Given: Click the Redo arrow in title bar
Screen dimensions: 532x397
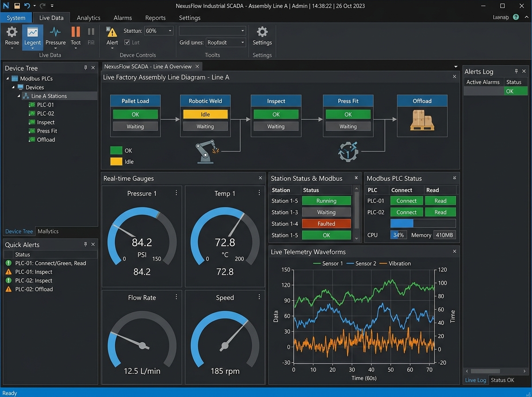Looking at the screenshot, I should [x=42, y=6].
